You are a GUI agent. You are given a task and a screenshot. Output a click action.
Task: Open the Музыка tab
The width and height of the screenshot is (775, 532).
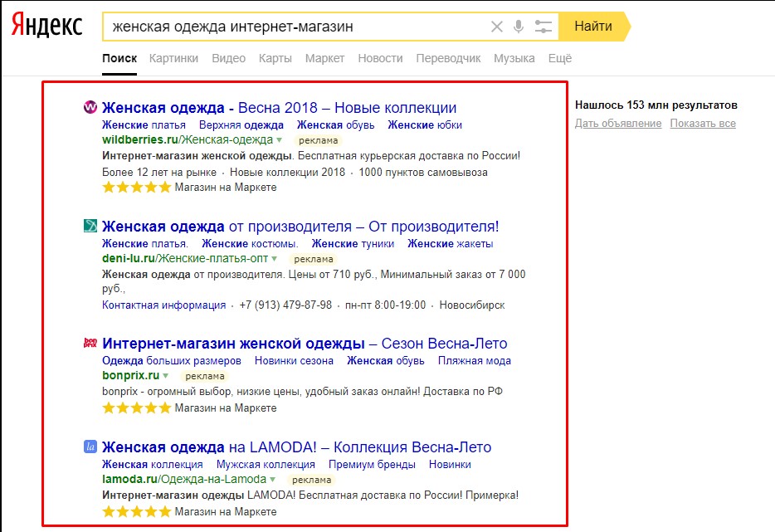[x=514, y=58]
